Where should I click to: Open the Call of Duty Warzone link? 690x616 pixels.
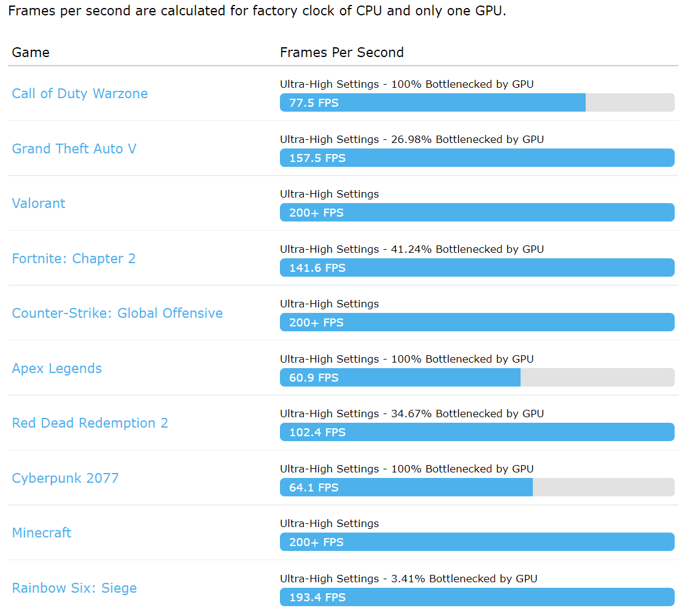(80, 94)
